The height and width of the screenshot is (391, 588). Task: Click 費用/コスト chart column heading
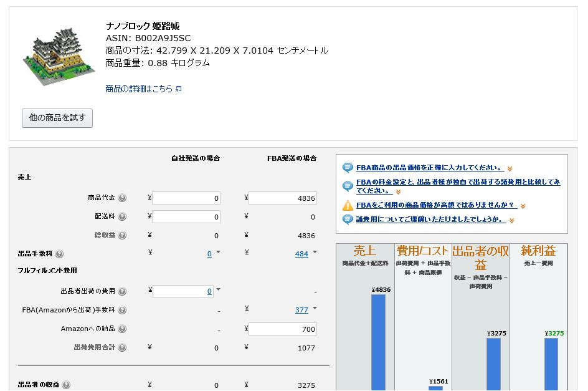point(422,251)
